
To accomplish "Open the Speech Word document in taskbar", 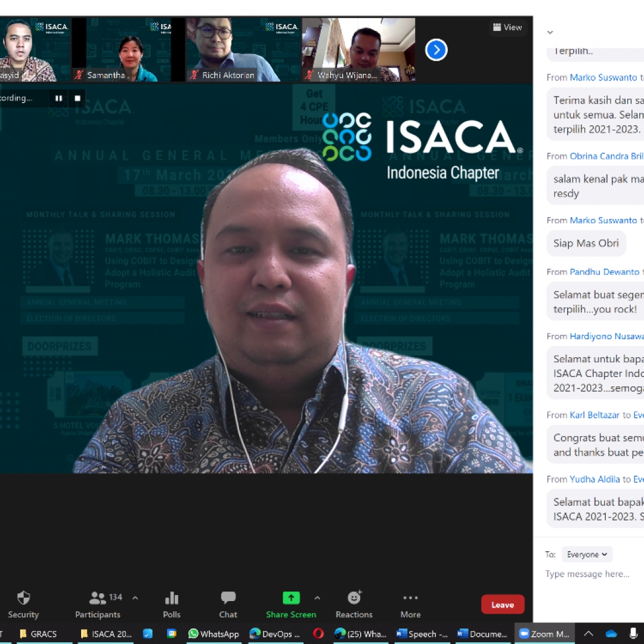I will pyautogui.click(x=422, y=634).
